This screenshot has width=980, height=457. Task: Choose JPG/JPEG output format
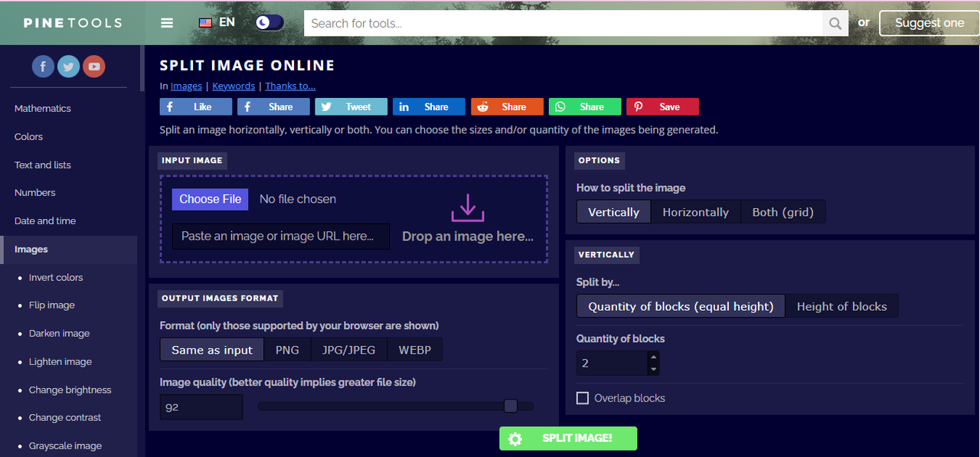point(348,350)
